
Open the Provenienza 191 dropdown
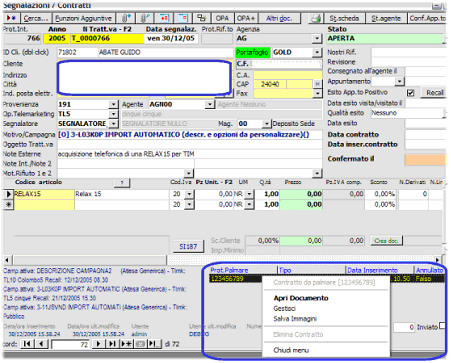point(114,105)
